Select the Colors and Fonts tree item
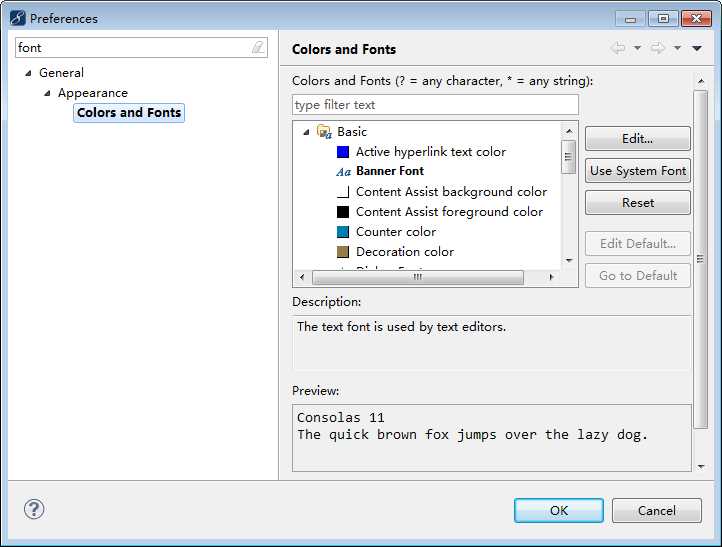 [x=129, y=113]
